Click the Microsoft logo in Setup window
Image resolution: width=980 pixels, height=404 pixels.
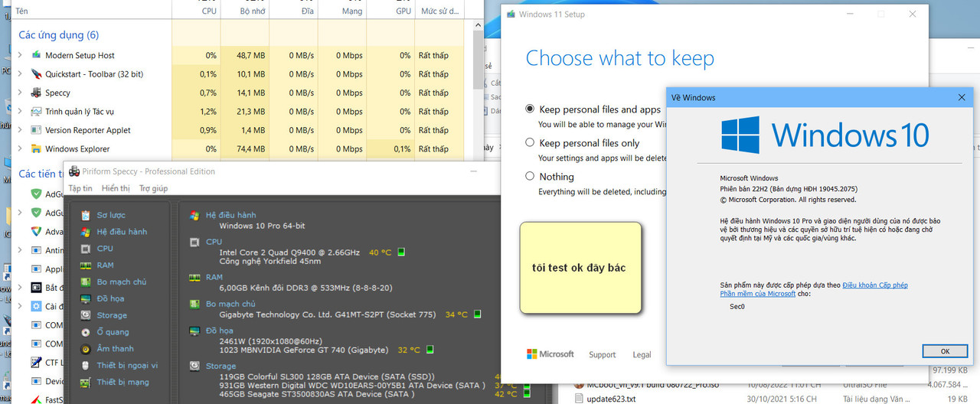click(550, 354)
